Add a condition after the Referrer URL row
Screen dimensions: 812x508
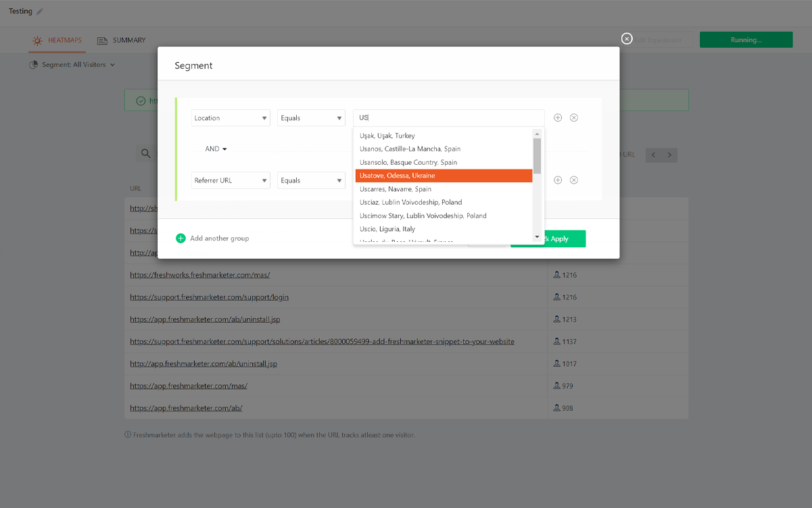(x=558, y=180)
